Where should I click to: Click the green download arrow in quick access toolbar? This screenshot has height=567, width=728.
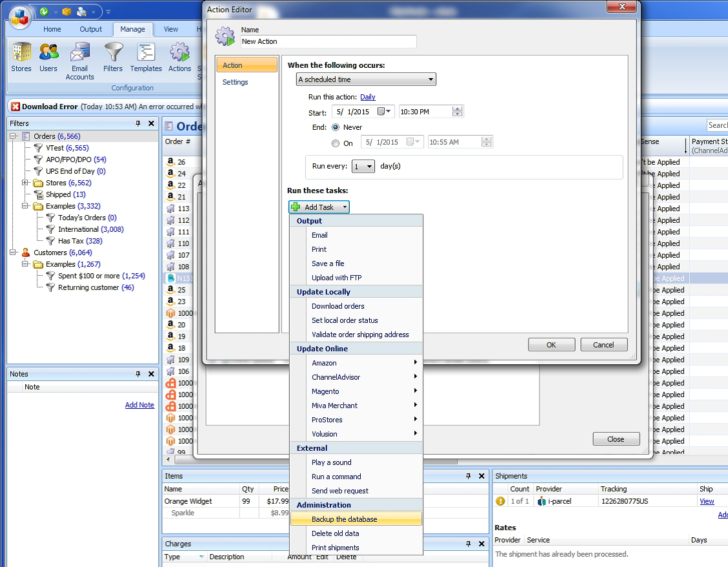[x=44, y=11]
